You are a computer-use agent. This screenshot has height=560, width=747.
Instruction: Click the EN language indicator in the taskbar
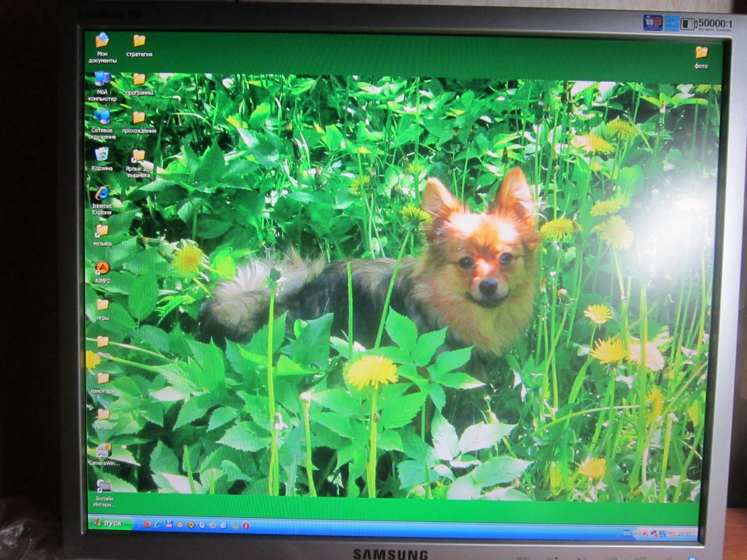(x=626, y=533)
